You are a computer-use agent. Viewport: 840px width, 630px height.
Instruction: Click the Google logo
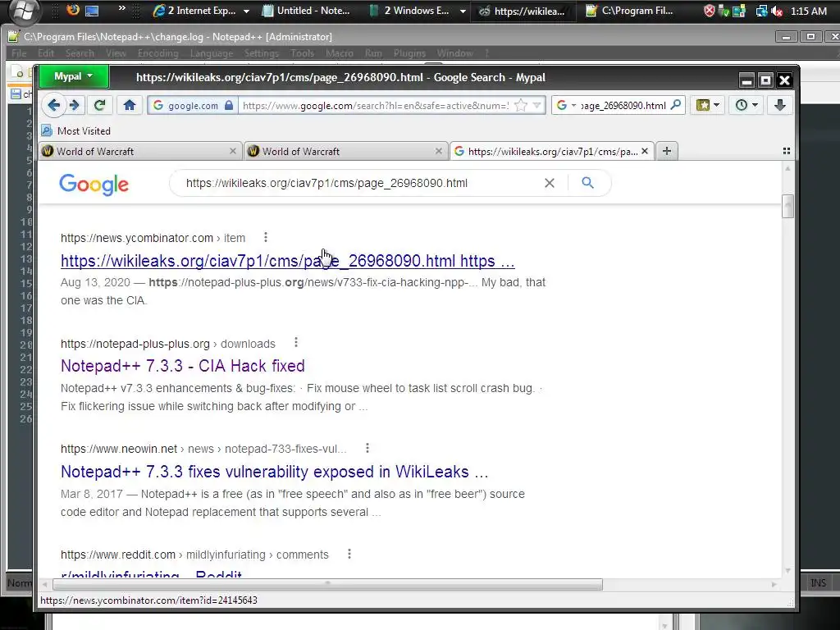coord(94,185)
